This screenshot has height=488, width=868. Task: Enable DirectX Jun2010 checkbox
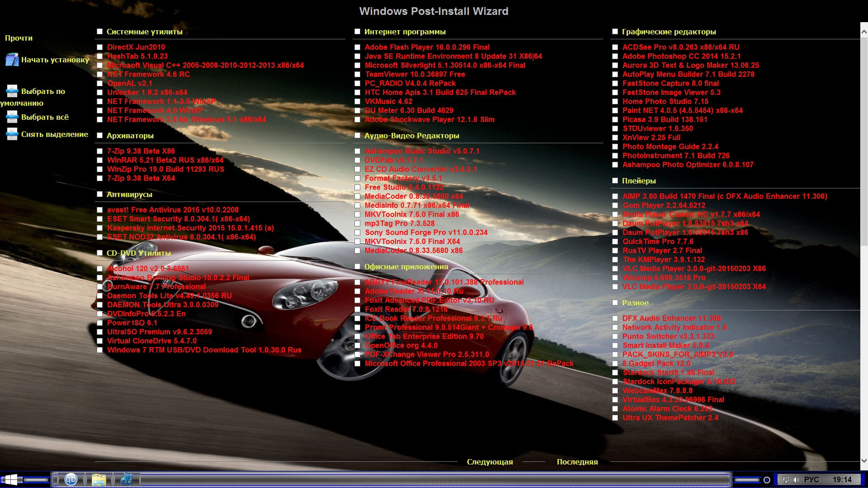tap(99, 47)
